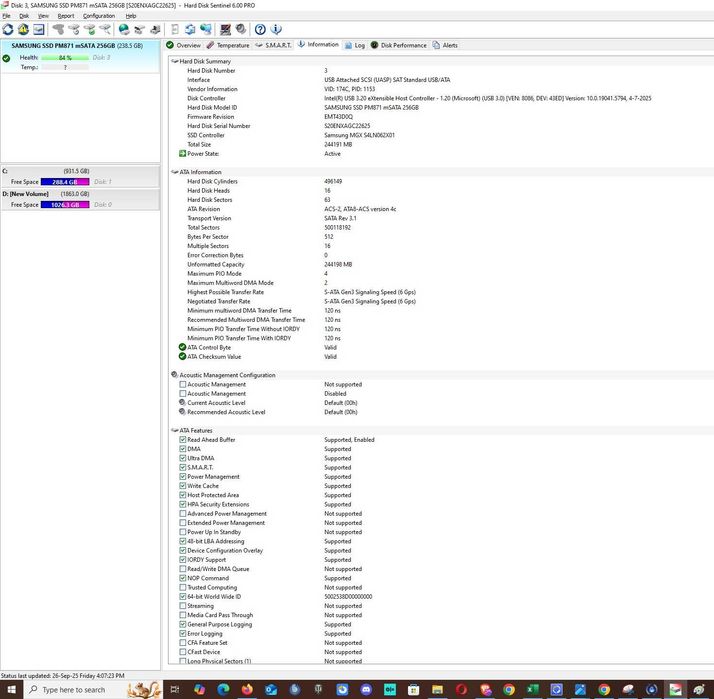
Task: Click the speaker icon beside Current Acoustic Level
Action: pos(182,403)
